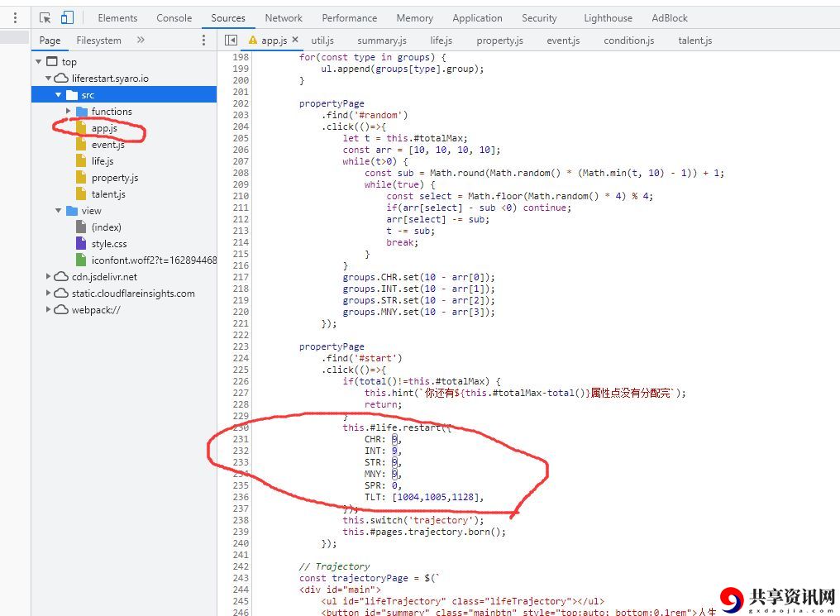The width and height of the screenshot is (840, 616).
Task: Open the navigator pane three-dot menu
Action: coord(203,41)
